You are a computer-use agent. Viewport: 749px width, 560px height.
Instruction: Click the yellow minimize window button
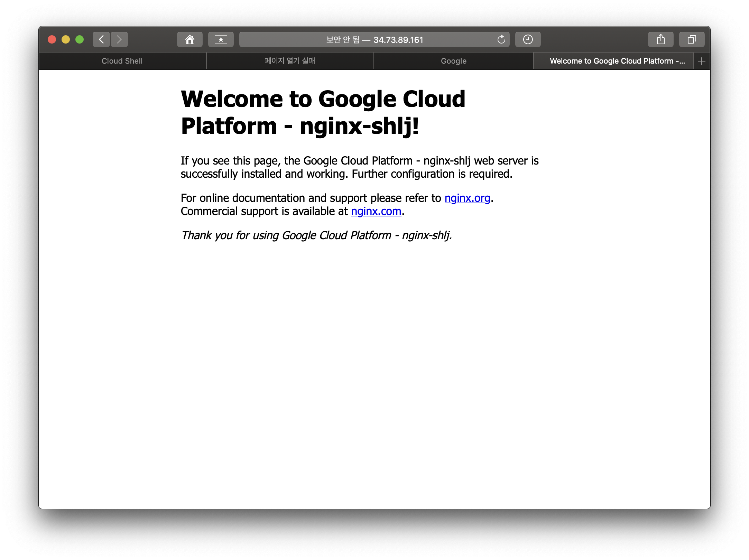click(66, 39)
